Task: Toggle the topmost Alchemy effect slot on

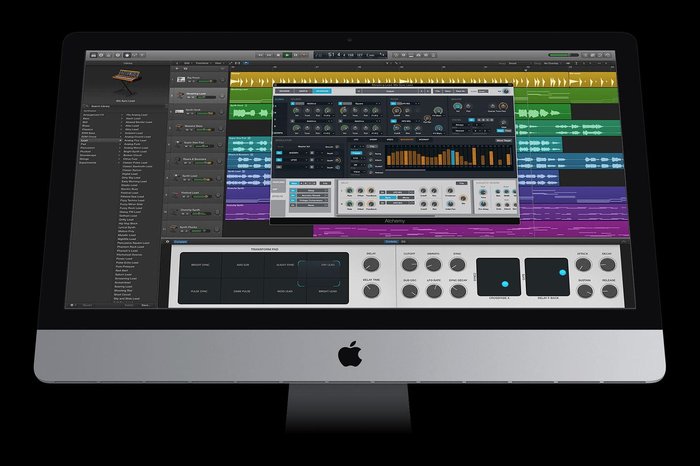Action: [293, 191]
